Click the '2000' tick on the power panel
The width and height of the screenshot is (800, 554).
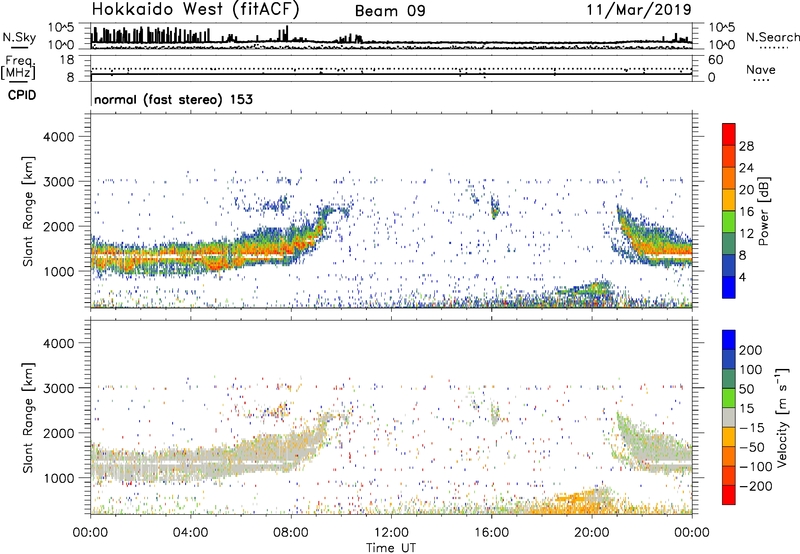[59, 226]
